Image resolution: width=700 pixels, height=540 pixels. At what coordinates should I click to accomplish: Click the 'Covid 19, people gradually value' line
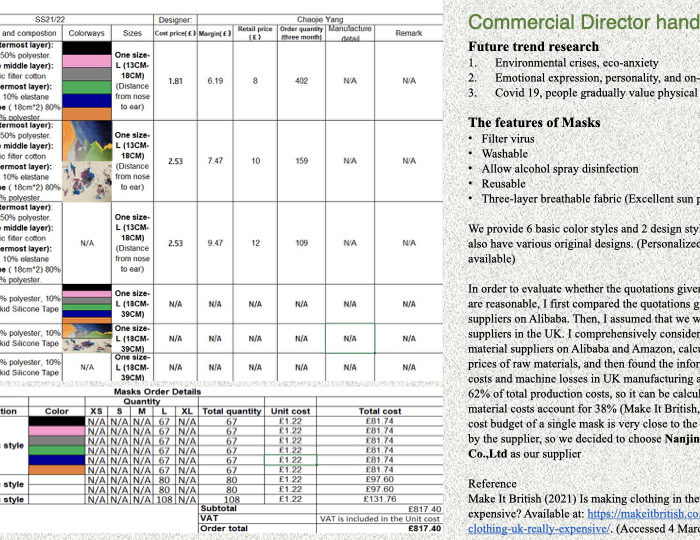pyautogui.click(x=596, y=93)
